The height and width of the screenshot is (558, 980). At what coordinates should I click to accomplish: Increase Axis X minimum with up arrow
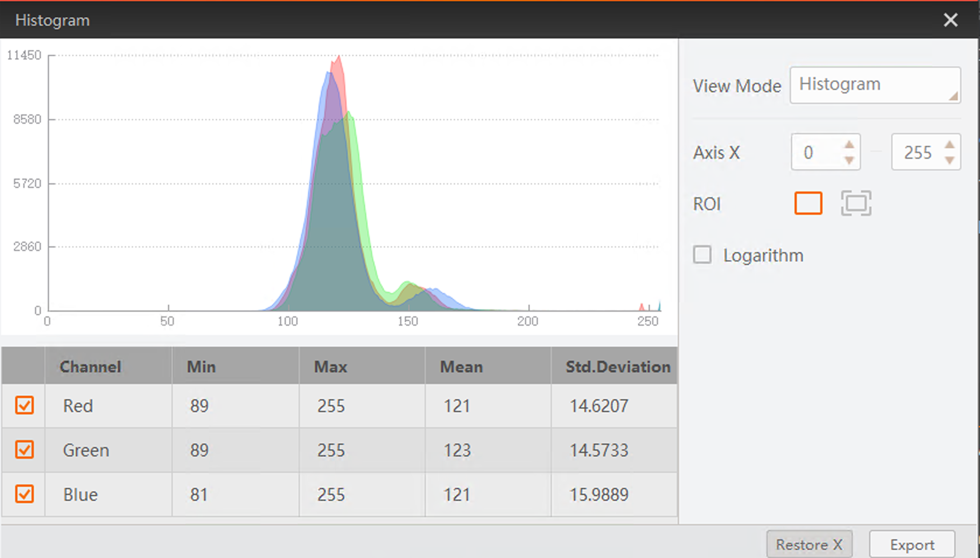point(849,145)
